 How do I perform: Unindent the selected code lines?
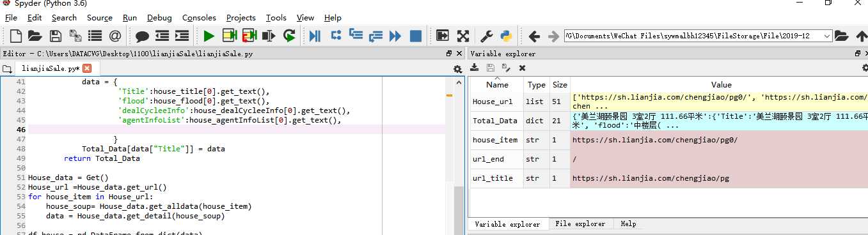162,36
